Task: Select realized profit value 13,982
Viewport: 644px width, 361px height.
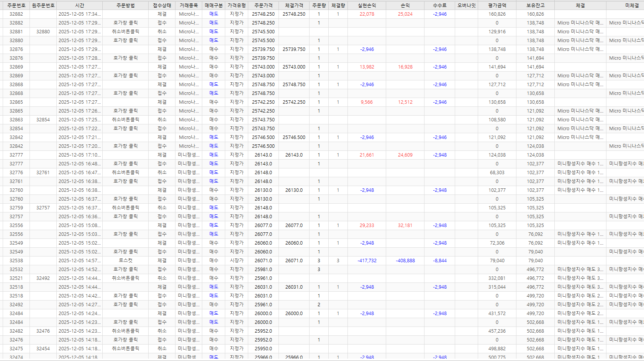Action: click(x=367, y=67)
